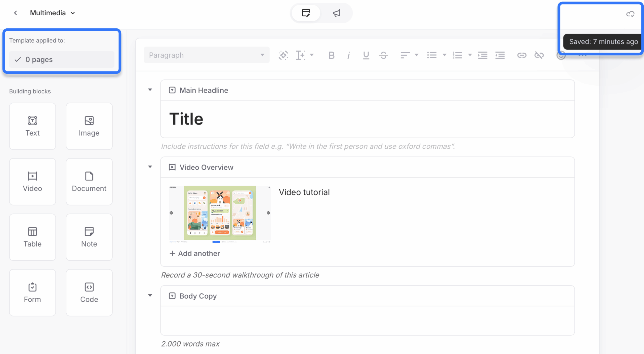Add a Text building block
Screen dimensions: 644x354
pyautogui.click(x=32, y=126)
